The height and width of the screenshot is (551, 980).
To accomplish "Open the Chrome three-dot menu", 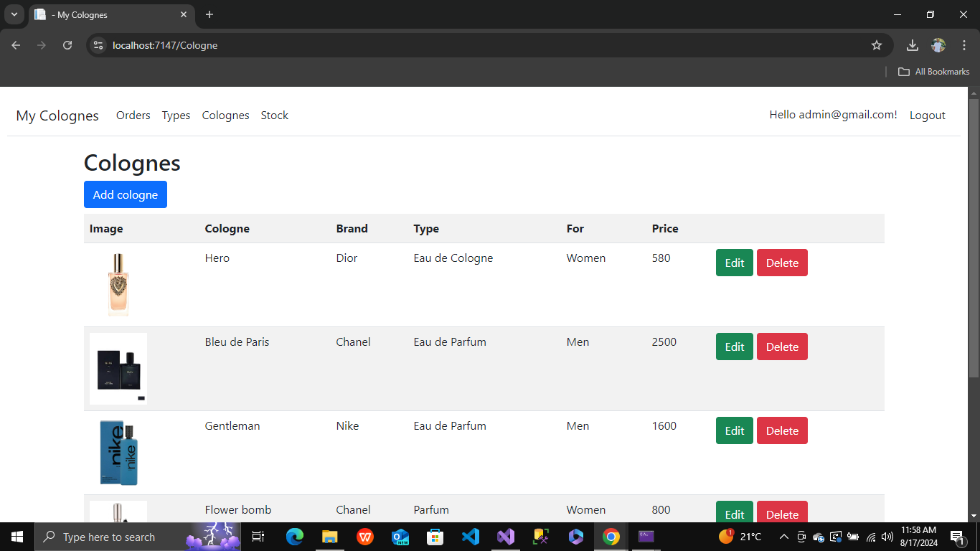I will coord(964,45).
